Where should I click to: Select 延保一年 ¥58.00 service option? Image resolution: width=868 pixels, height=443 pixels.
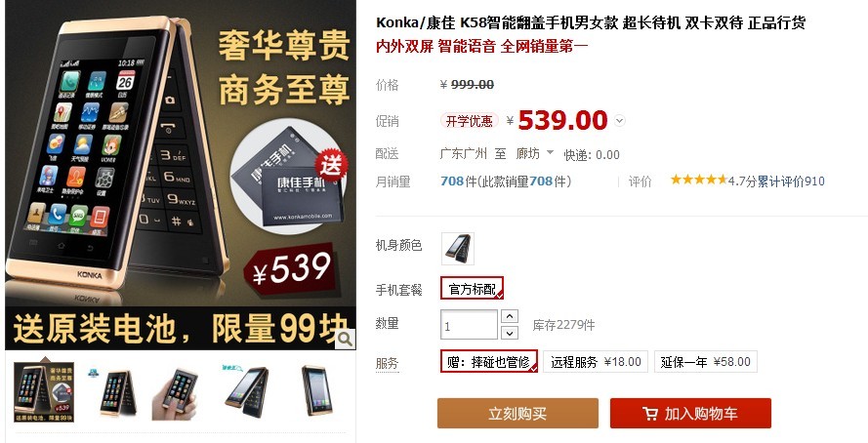click(705, 362)
